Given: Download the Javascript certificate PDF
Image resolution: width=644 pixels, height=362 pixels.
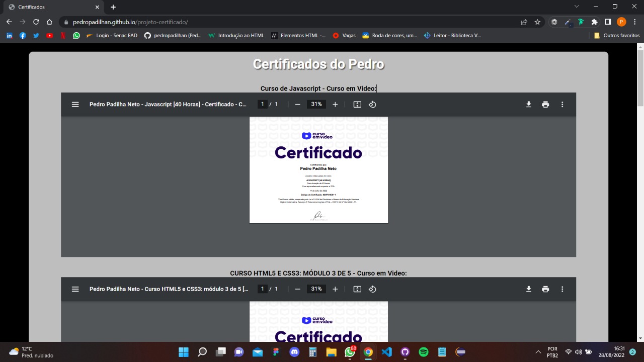Looking at the screenshot, I should (x=528, y=104).
